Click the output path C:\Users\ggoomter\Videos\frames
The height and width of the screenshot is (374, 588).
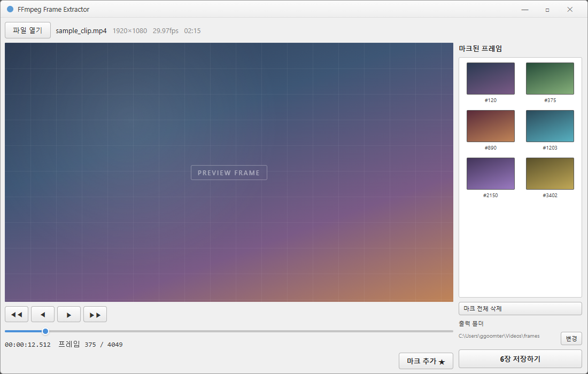point(499,336)
